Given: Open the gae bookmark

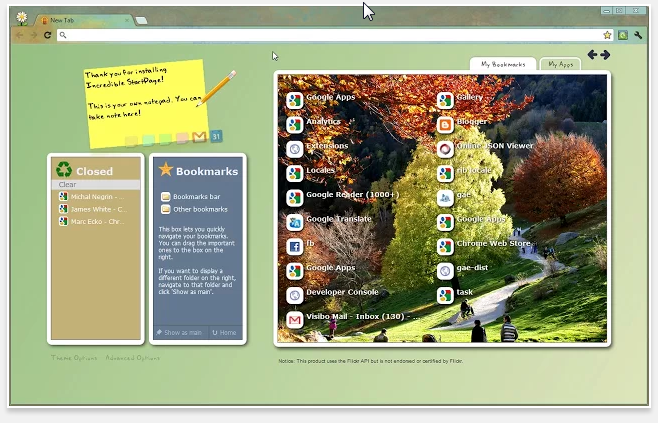Looking at the screenshot, I should pos(454,197).
